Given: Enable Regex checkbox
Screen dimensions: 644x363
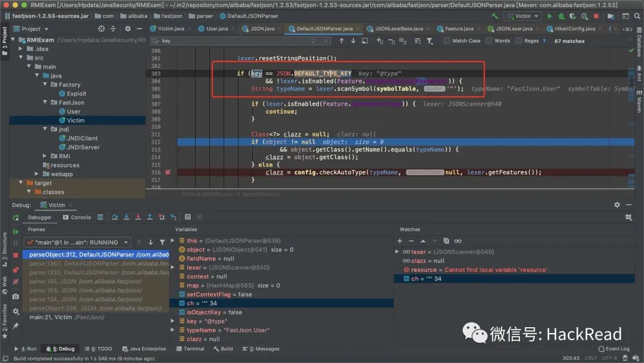Looking at the screenshot, I should (x=519, y=41).
